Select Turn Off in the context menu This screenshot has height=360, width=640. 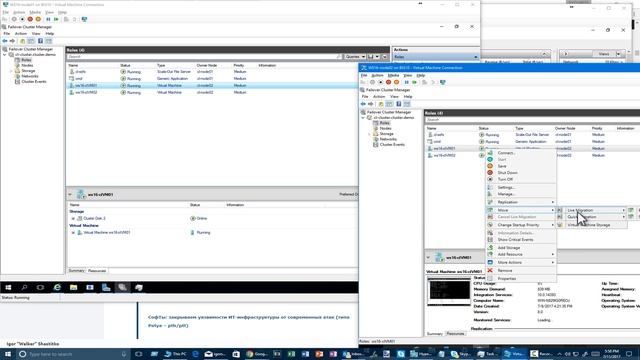(505, 179)
